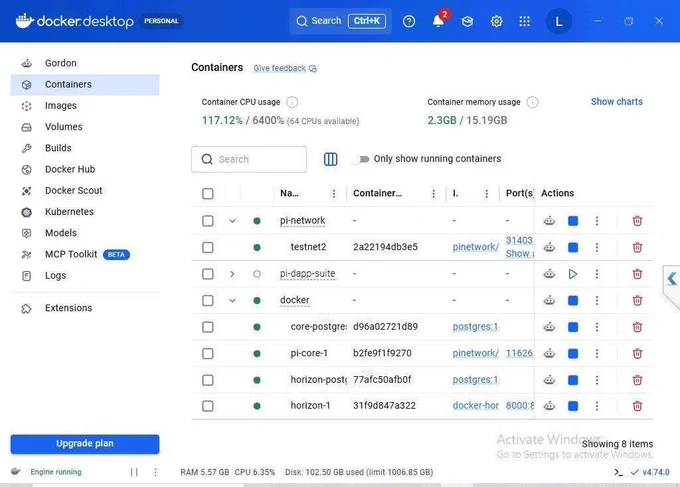Viewport: 680px width, 487px height.
Task: Open the 11626 port link for pi-core-1
Action: click(519, 353)
